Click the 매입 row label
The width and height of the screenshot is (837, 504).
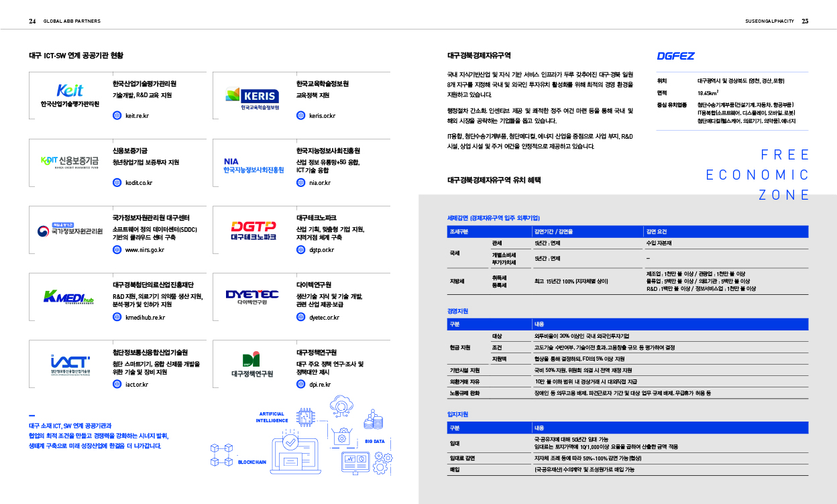pyautogui.click(x=454, y=470)
